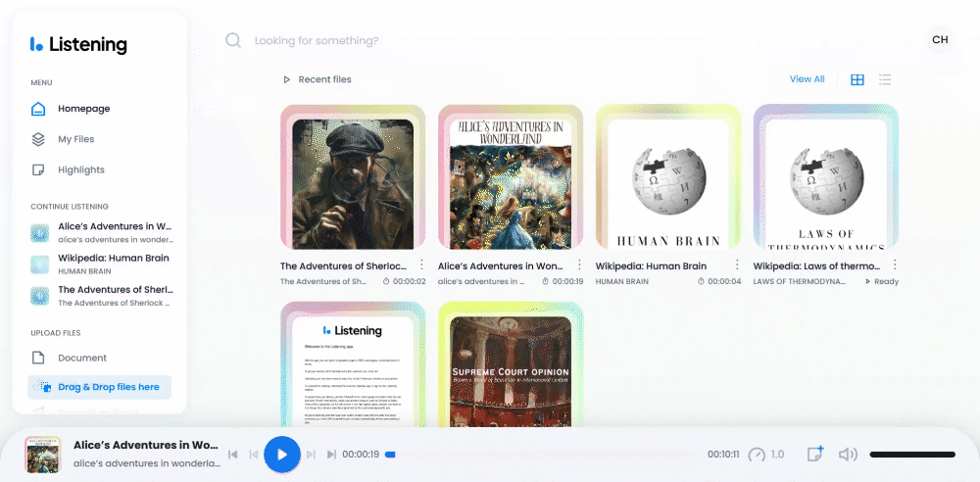Open the Supreme Court opinion thumbnail
The height and width of the screenshot is (482, 980).
pyautogui.click(x=511, y=363)
